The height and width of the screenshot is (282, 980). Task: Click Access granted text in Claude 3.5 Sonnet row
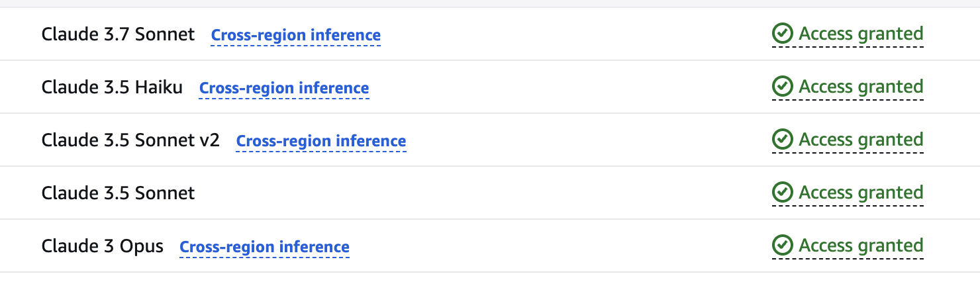pyautogui.click(x=861, y=193)
